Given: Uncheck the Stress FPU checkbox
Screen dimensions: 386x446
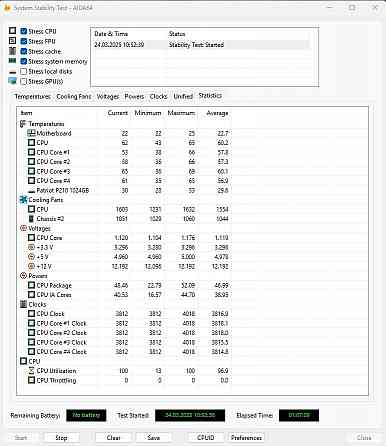Looking at the screenshot, I should click(23, 41).
